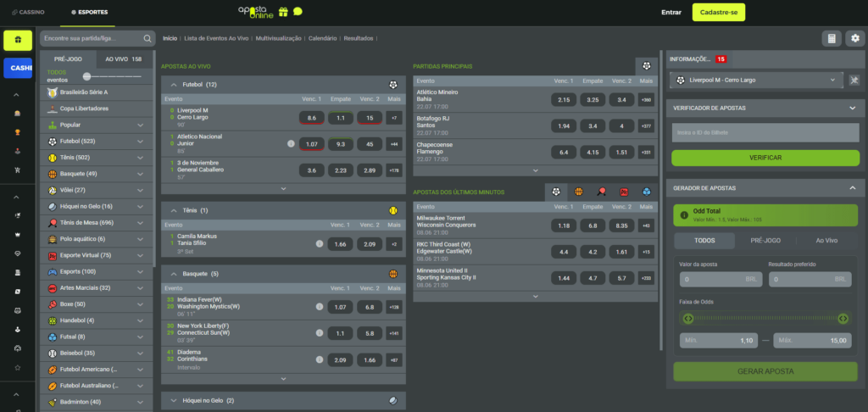
Task: Click the trophy icon in left sidebar
Action: click(x=17, y=131)
